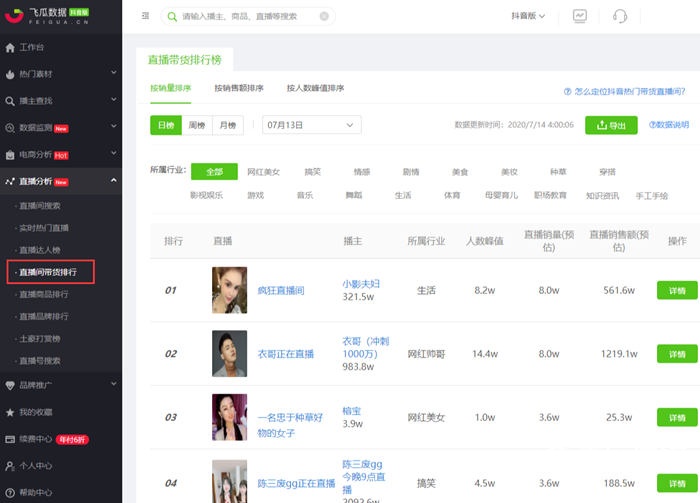The image size is (700, 503).
Task: Open the 07月13日 date dropdown
Action: click(311, 125)
